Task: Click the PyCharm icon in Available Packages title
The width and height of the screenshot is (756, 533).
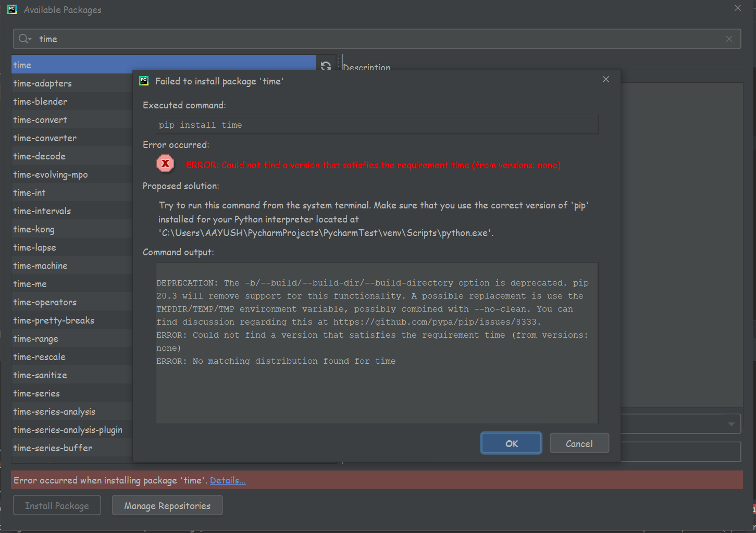Action: (x=12, y=9)
